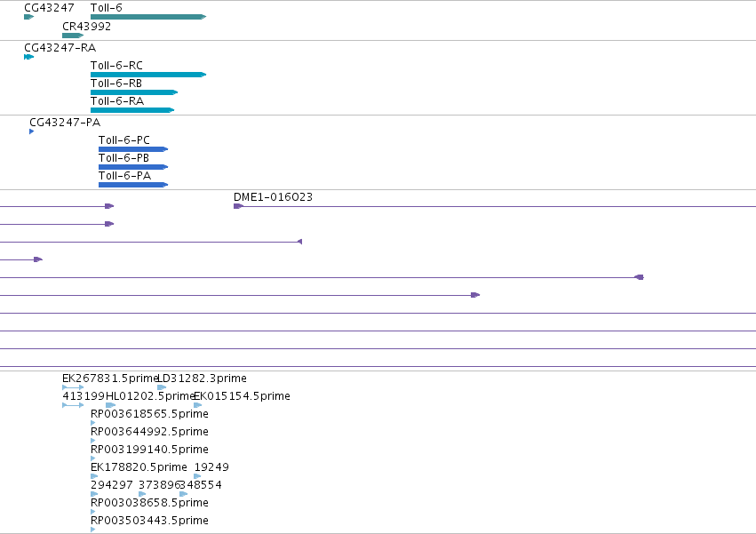This screenshot has height=534, width=756.
Task: Click the CG43247 gene feature bar
Action: click(29, 17)
